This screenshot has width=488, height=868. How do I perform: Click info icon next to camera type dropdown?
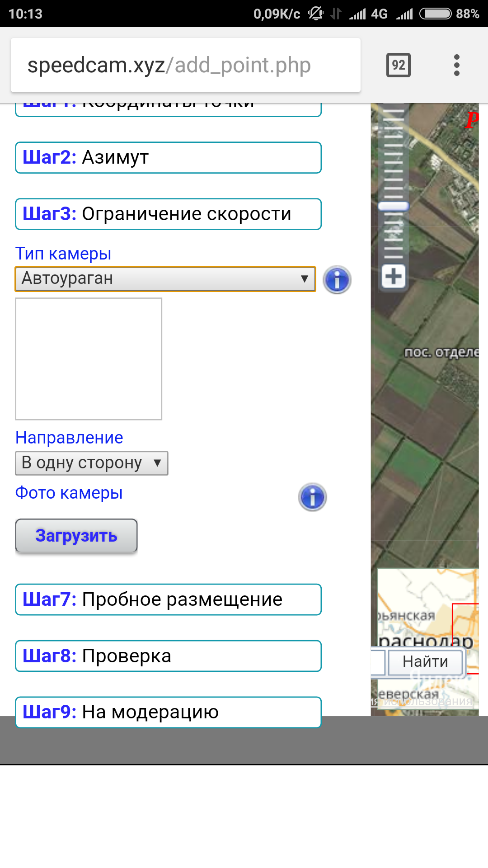click(x=337, y=280)
